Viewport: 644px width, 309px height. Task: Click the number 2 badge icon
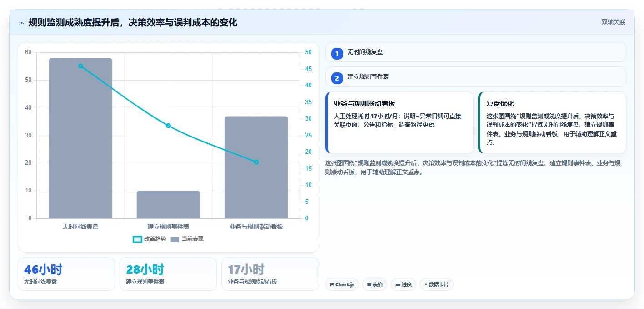click(x=337, y=78)
